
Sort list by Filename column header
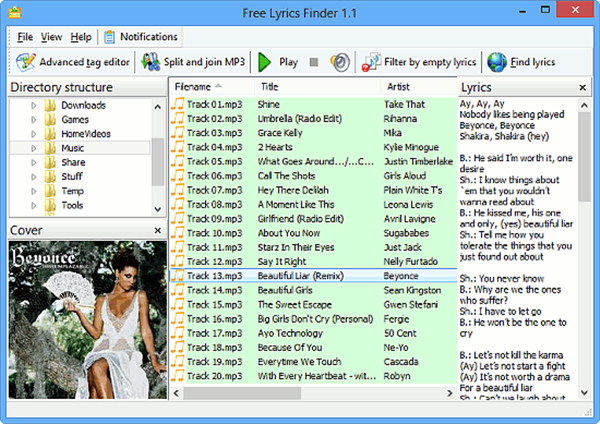(x=194, y=87)
